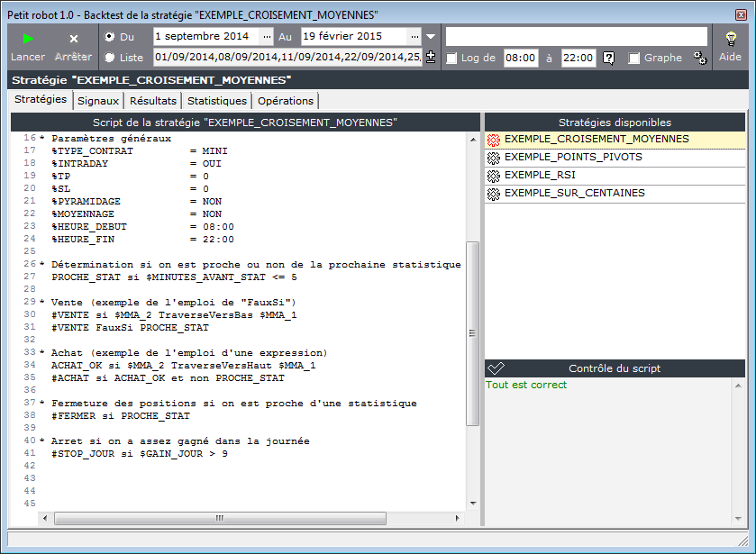Viewport: 756px width, 554px height.
Task: Enable the Log de checkbox
Action: click(451, 58)
